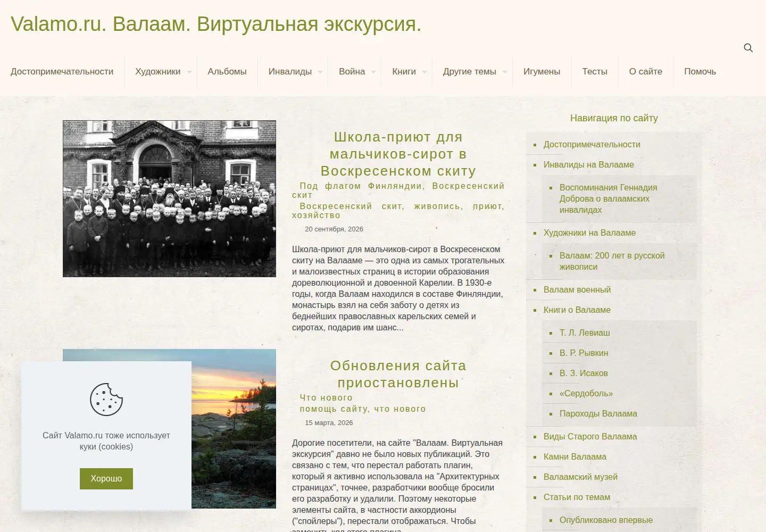Open sidebar link Художники на Валааме

[589, 232]
